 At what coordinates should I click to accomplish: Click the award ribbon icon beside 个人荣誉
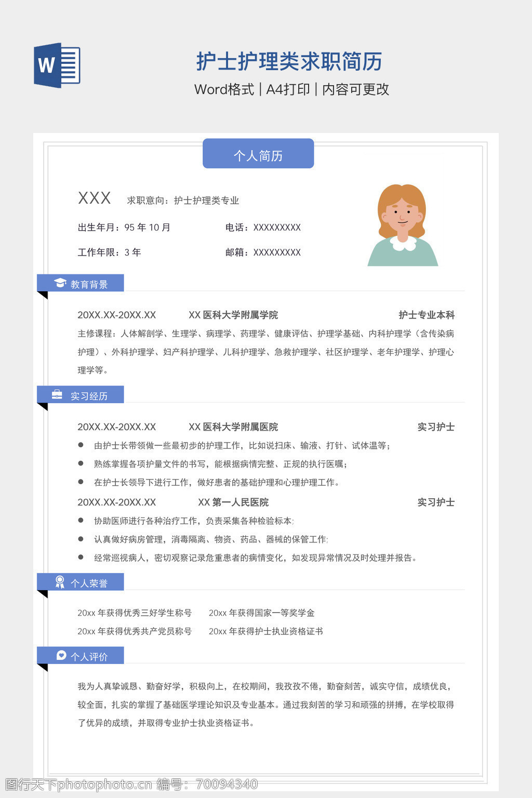pyautogui.click(x=60, y=582)
